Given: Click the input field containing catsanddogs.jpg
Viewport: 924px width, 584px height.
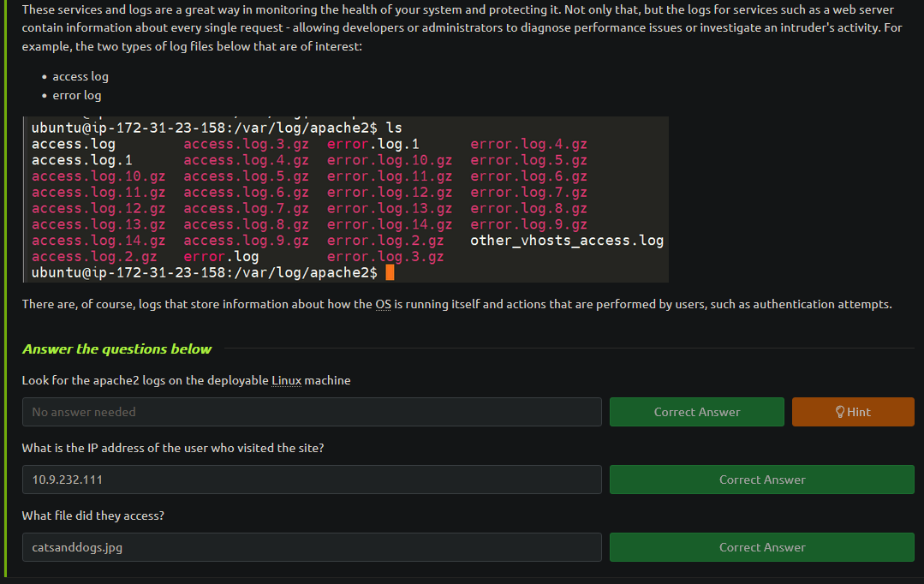Looking at the screenshot, I should click(x=312, y=547).
